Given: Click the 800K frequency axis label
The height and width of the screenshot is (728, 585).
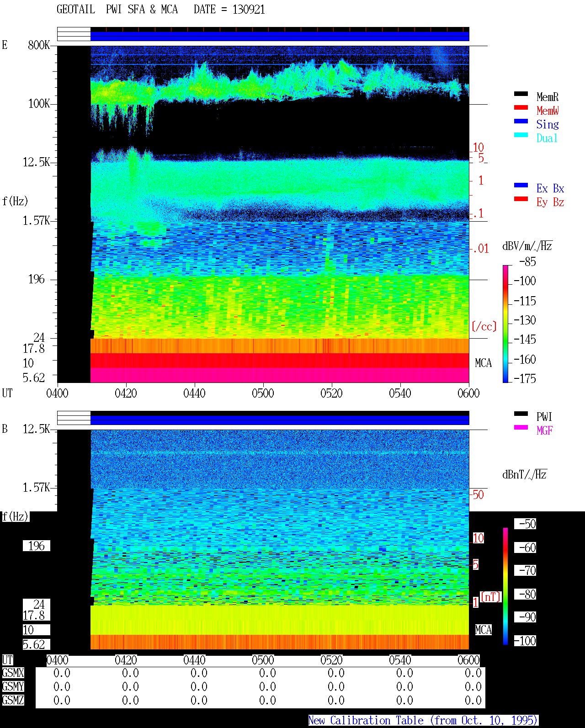Looking at the screenshot, I should (x=39, y=45).
